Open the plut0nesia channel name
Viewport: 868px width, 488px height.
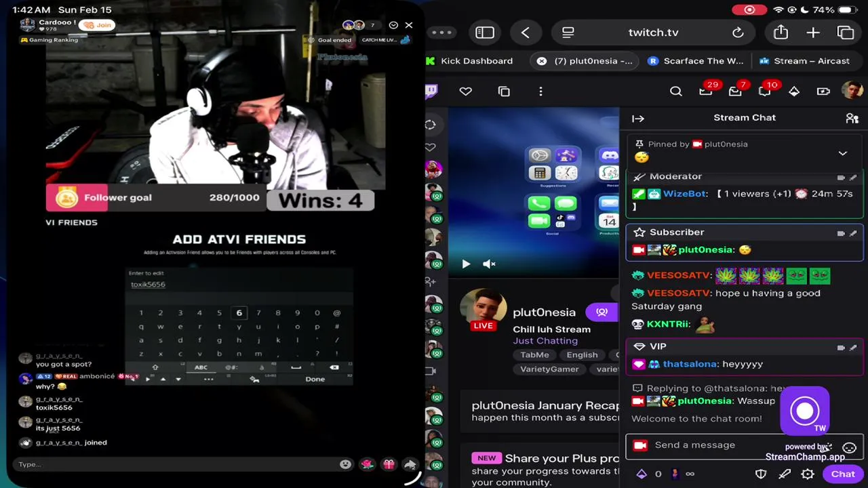coord(544,312)
